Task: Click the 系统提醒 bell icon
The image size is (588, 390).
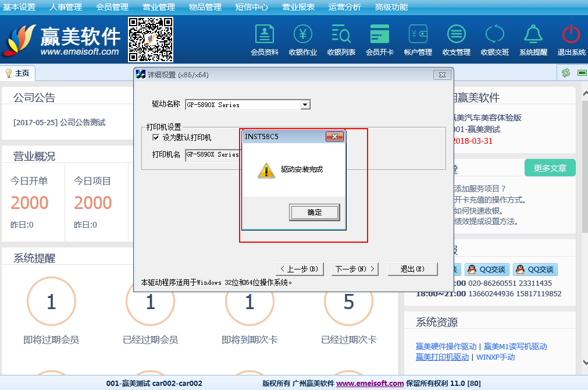Action: click(533, 35)
